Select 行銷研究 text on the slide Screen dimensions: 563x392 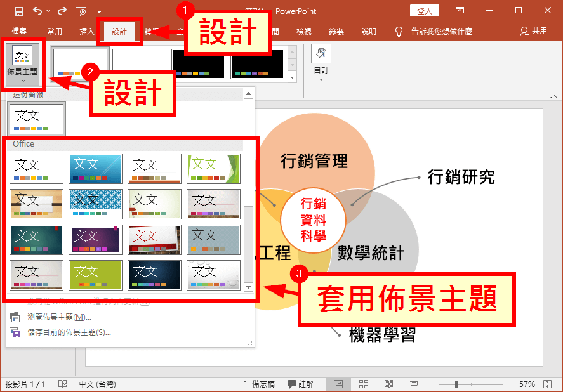click(x=461, y=176)
